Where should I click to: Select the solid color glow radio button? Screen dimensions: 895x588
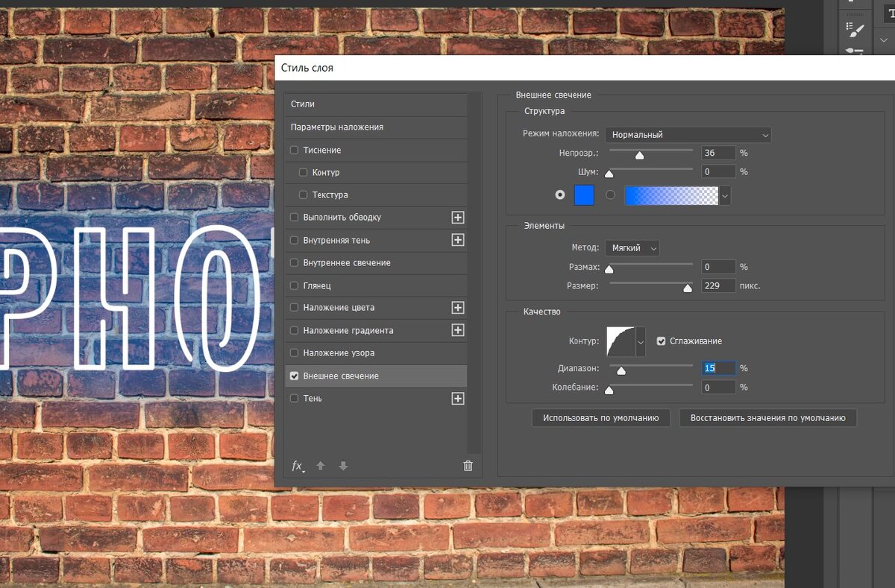(x=560, y=195)
